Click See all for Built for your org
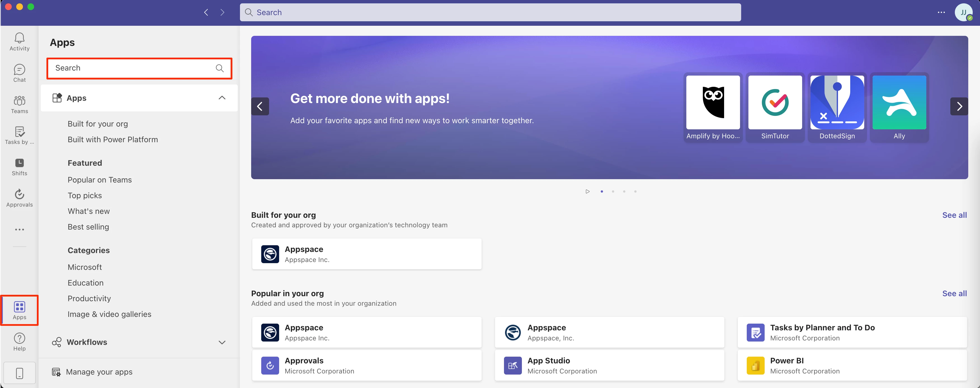 [x=954, y=215]
